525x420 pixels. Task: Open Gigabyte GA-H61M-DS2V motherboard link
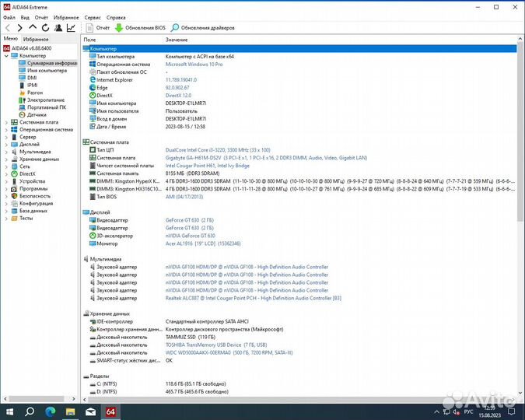coord(266,158)
